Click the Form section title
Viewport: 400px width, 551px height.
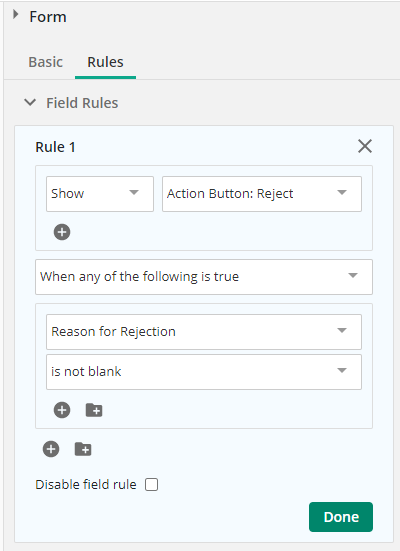pos(48,17)
